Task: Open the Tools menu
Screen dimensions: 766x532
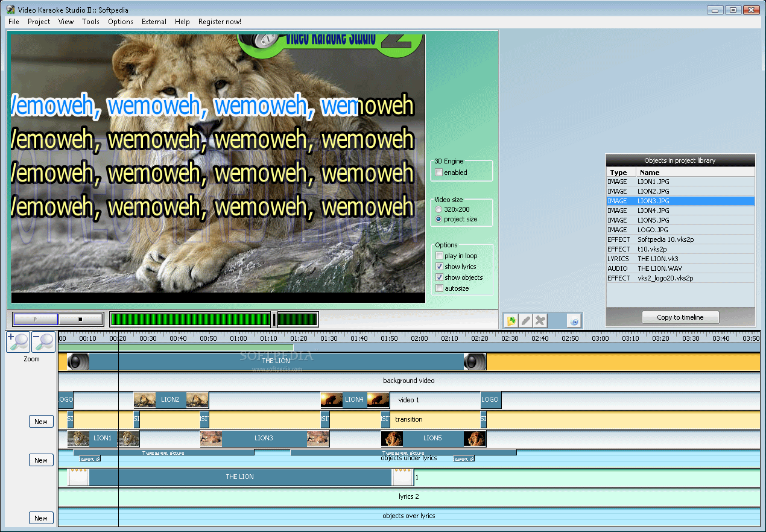Action: 90,21
